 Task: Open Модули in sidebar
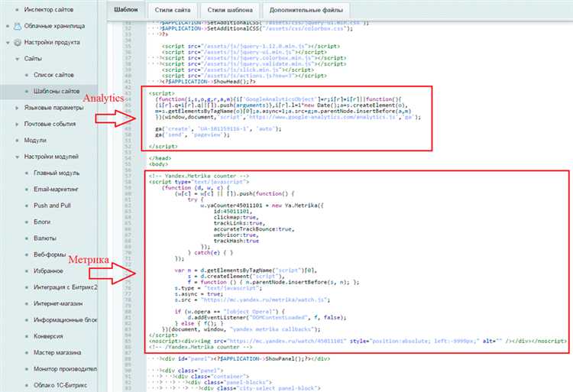(35, 141)
